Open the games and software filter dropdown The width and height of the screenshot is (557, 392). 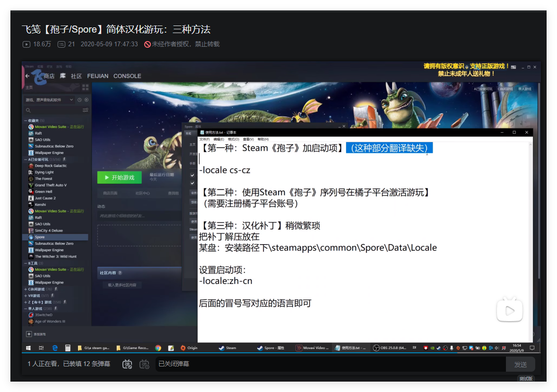tap(49, 100)
